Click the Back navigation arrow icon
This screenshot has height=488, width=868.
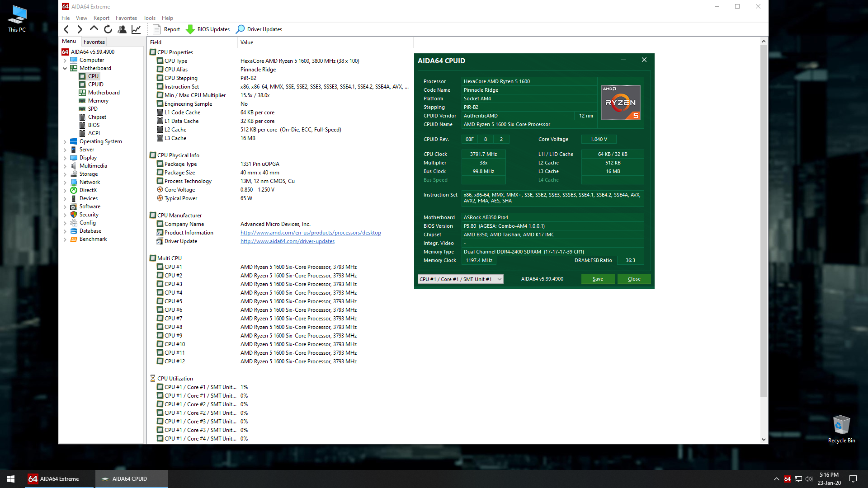click(x=66, y=29)
